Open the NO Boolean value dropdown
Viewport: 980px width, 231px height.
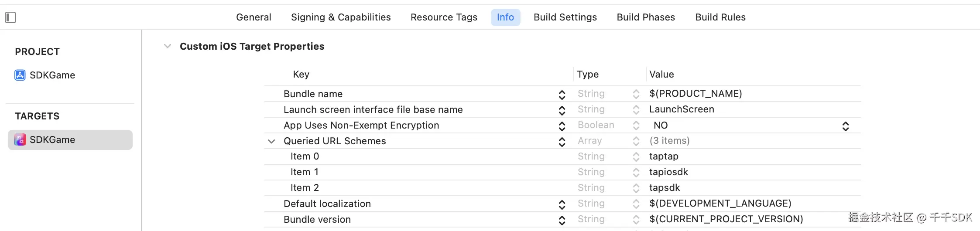coord(845,126)
